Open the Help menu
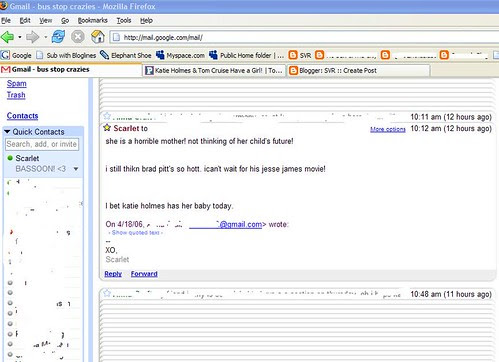This screenshot has width=499, height=362. pos(146,20)
